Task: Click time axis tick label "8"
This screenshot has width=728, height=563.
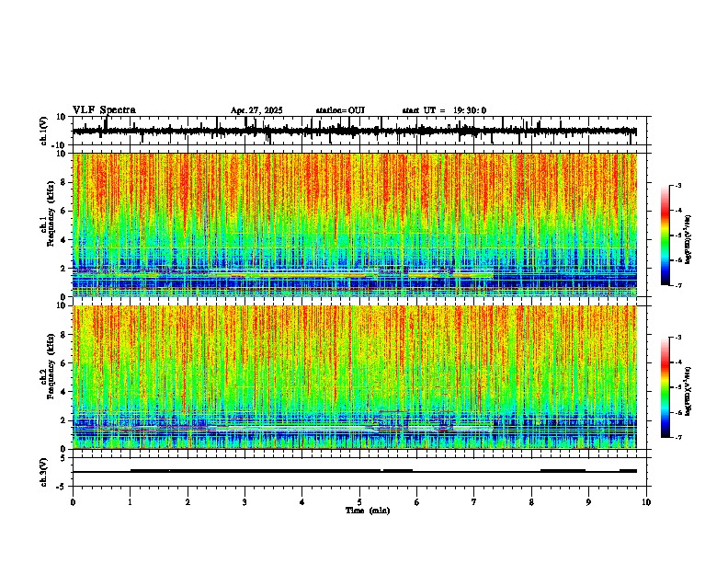Action: click(531, 502)
